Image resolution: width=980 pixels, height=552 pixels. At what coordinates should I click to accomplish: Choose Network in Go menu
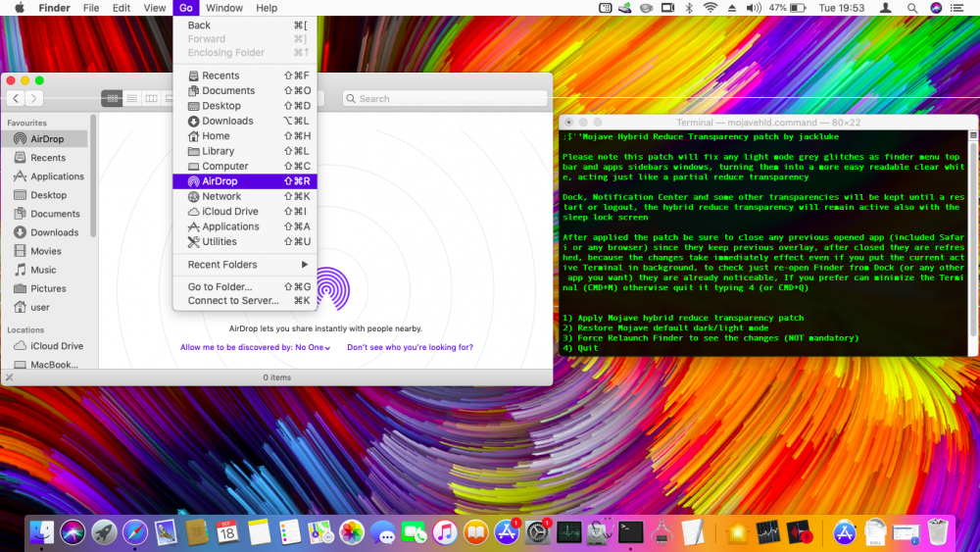click(245, 196)
